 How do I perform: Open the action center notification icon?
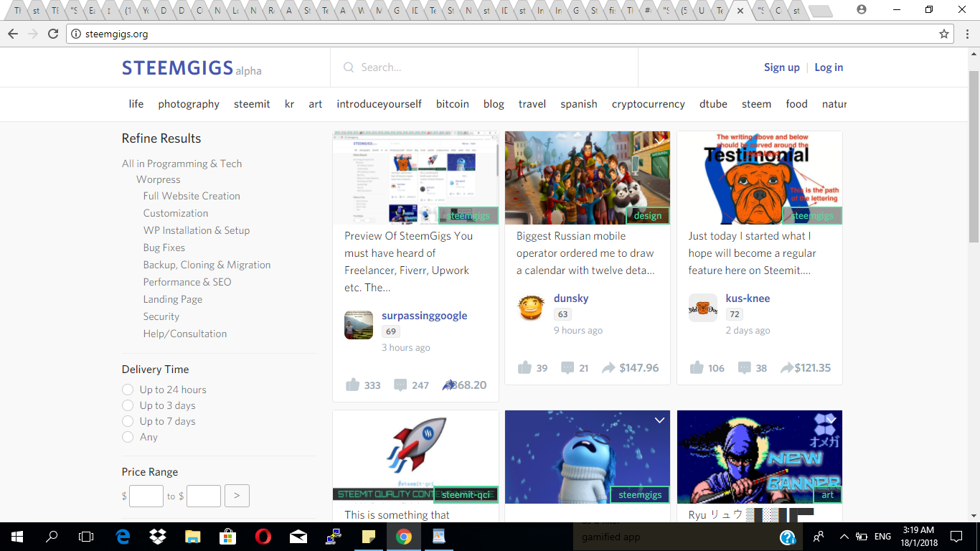956,537
